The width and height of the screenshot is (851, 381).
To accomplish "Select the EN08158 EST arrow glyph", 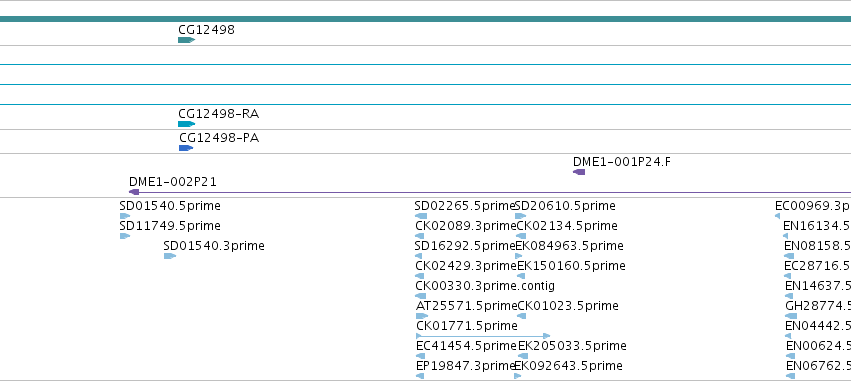I will point(789,256).
